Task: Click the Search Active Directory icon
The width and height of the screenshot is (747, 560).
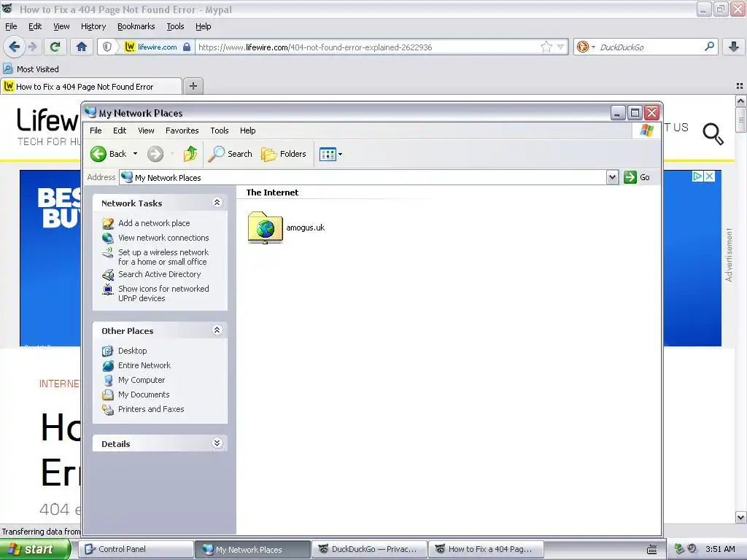Action: (x=108, y=275)
